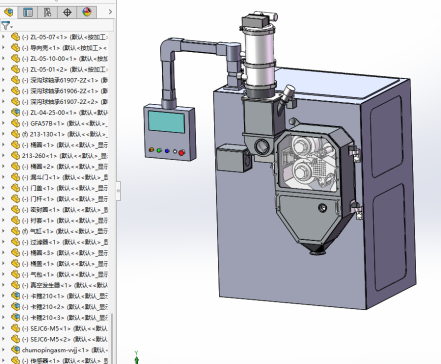Expand the 气包<1> tree node
Viewport: 441px width, 364px height.
coord(3,274)
